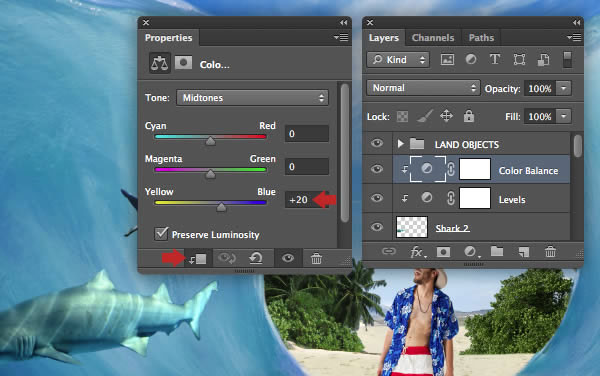This screenshot has height=376, width=600.
Task: Delete adjustment layer trash in Properties panel
Action: click(x=316, y=259)
